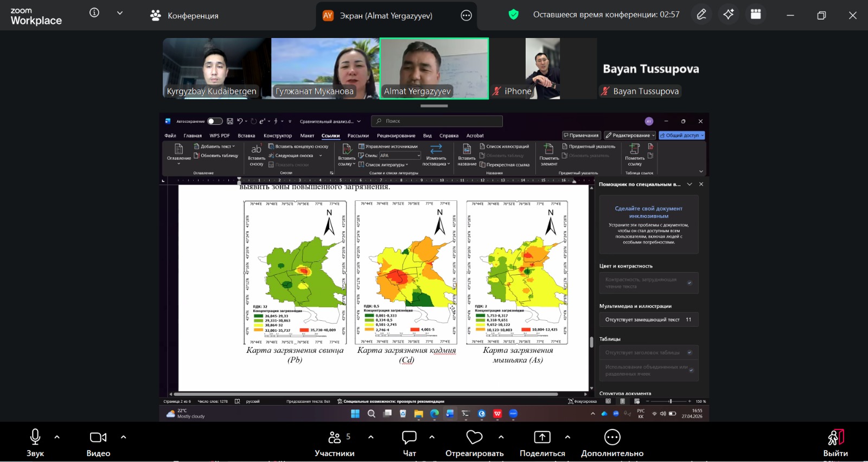The image size is (868, 462).
Task: Switch to the Рецензирование ribbon tab
Action: click(x=396, y=136)
